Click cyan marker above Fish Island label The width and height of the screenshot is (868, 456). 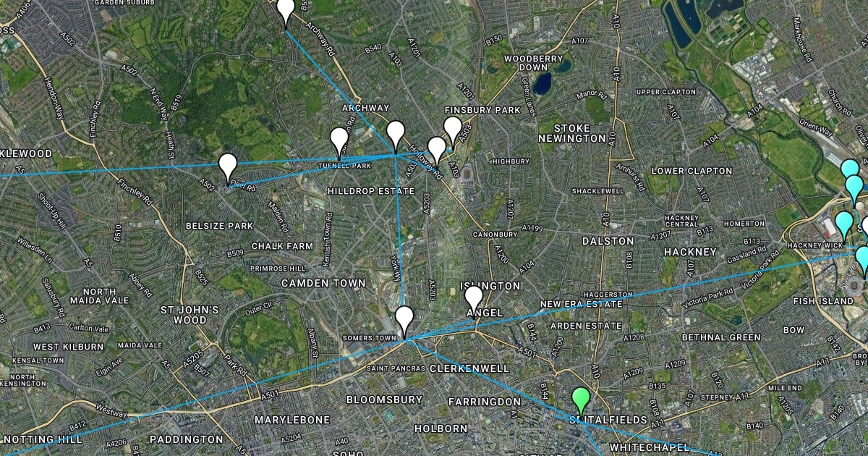click(x=862, y=261)
